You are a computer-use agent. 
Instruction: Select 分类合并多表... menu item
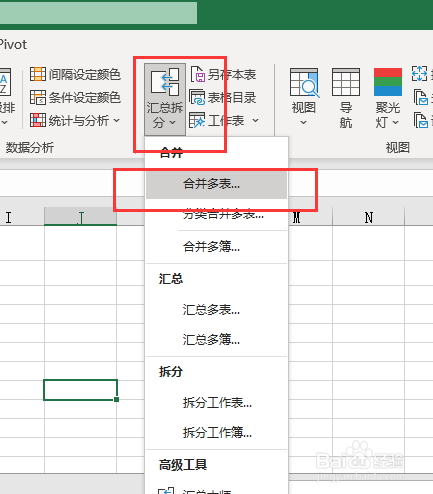216,214
